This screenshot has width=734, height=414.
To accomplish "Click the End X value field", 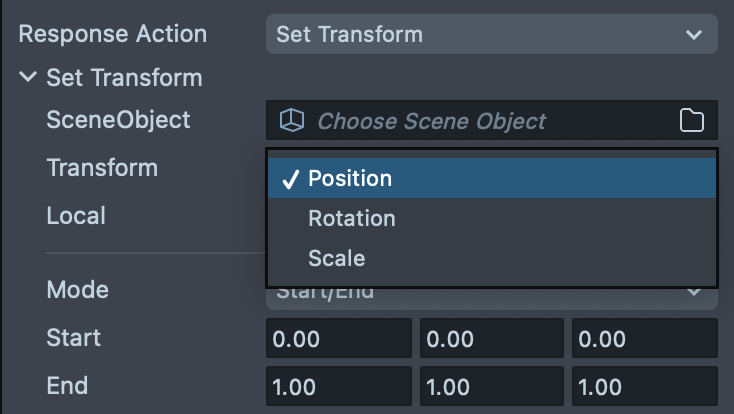I will tap(338, 386).
